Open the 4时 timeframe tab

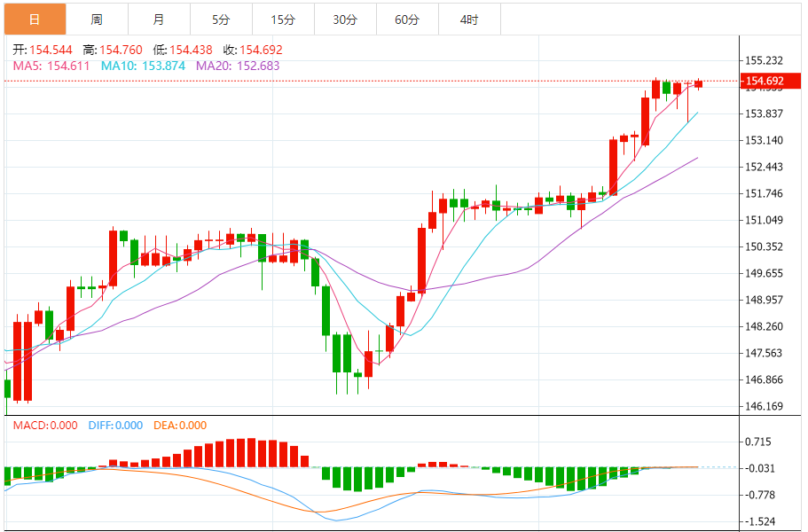pos(469,19)
